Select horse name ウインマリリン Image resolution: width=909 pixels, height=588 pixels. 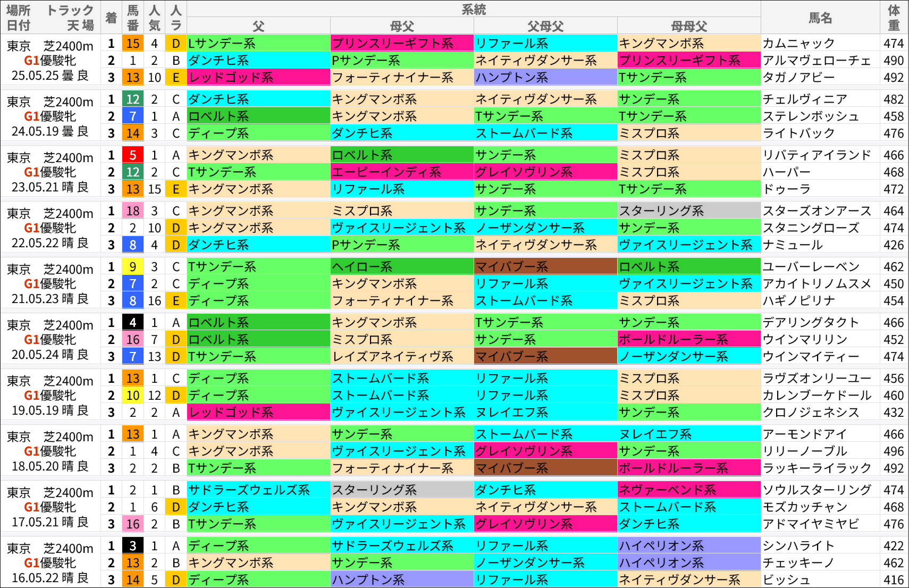[x=805, y=340]
